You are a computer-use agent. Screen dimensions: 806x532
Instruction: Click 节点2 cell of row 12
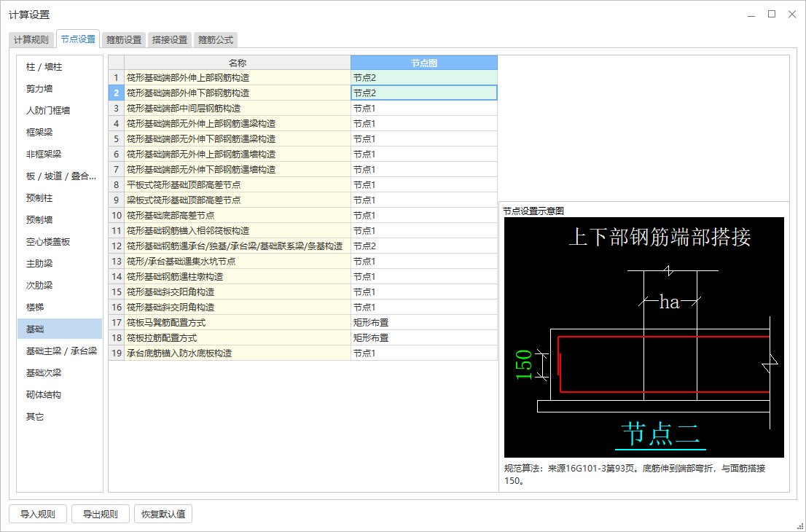[x=424, y=246]
